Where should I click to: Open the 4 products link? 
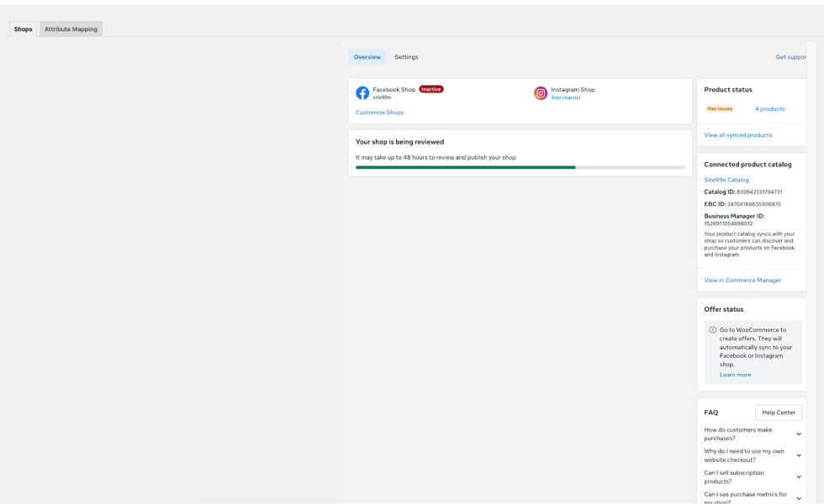(770, 108)
